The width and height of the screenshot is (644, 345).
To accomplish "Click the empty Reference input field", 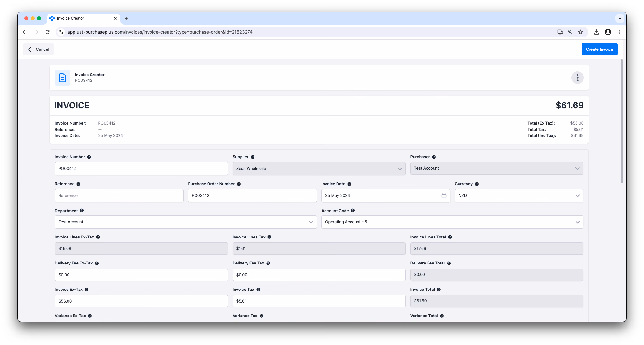I will click(x=119, y=196).
